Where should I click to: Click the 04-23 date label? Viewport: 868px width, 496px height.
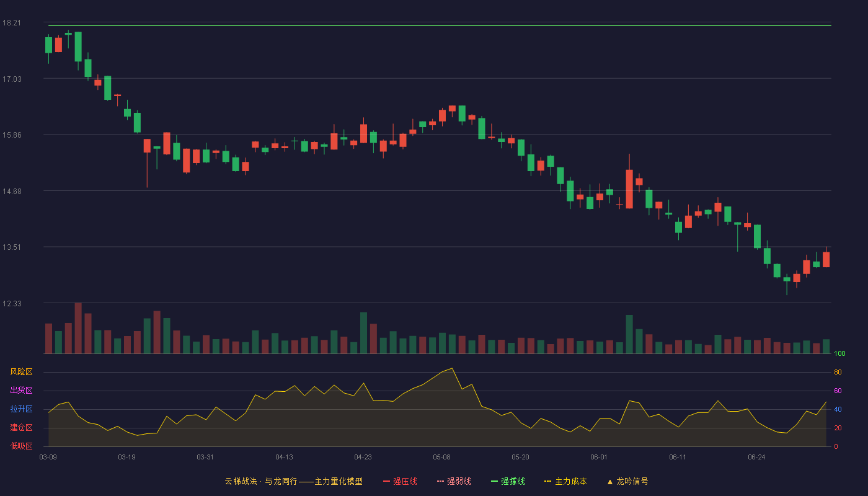click(x=363, y=457)
